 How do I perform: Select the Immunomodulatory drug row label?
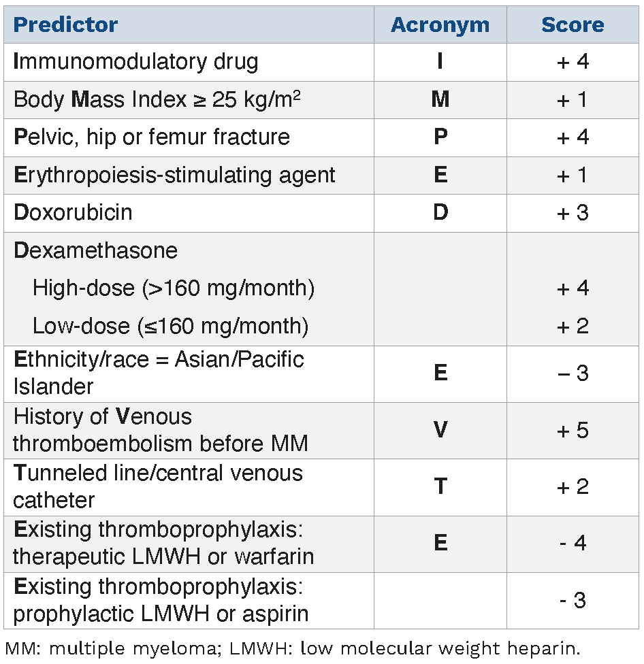[x=136, y=62]
